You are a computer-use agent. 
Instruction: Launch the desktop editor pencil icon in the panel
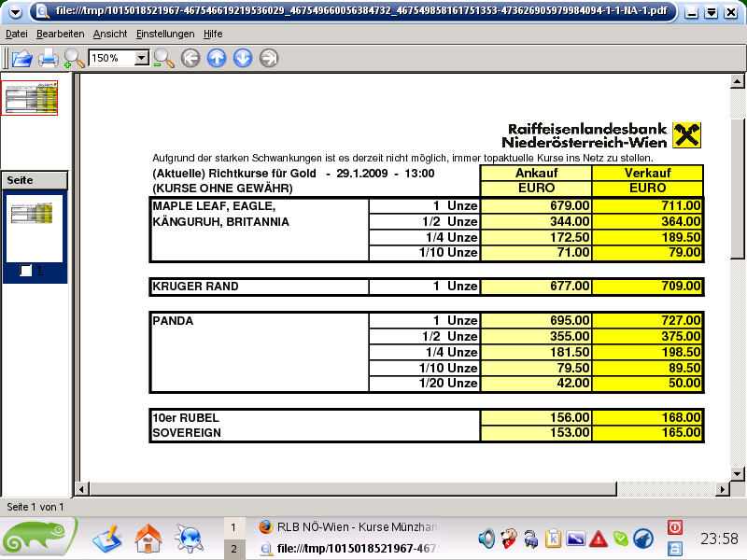click(x=107, y=539)
